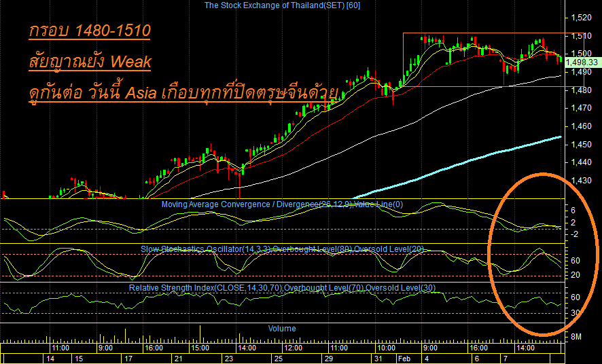Click the 1,510 price axis label
602x364 pixels.
pos(581,36)
